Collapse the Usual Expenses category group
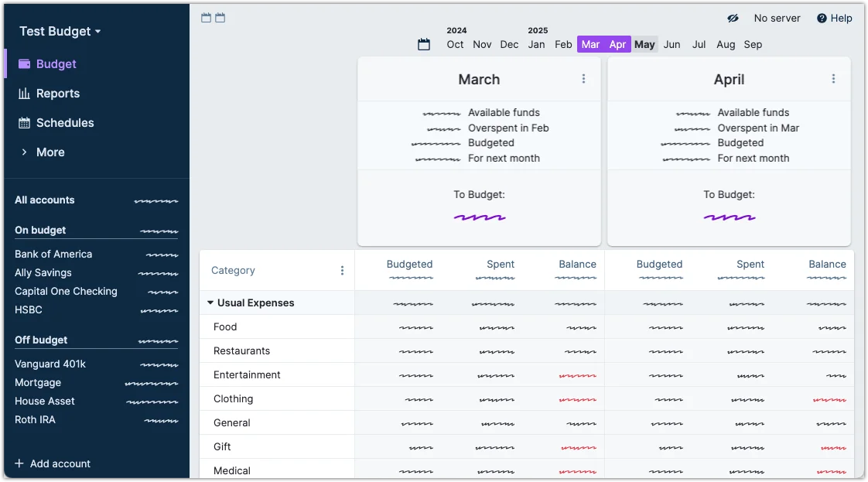The height and width of the screenshot is (482, 868). coord(210,303)
